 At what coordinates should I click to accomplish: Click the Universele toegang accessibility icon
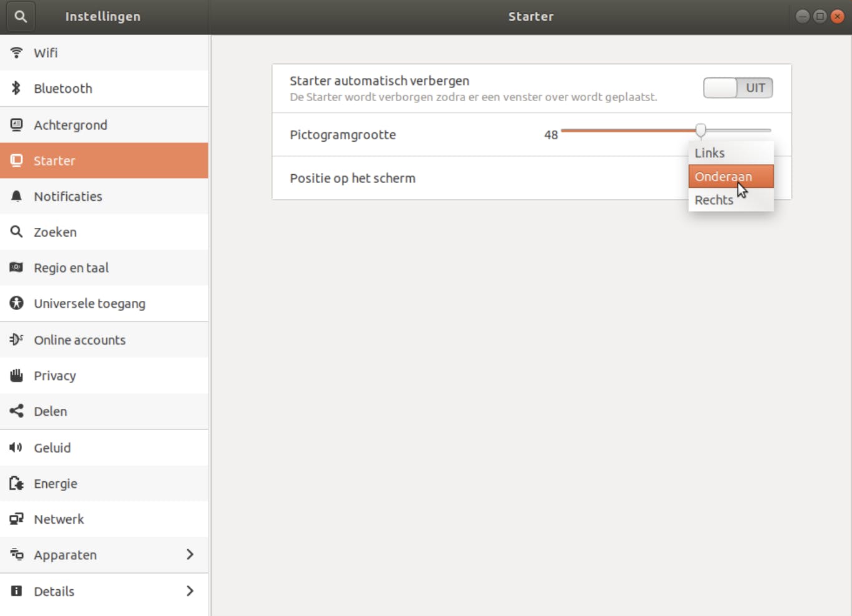coord(16,303)
